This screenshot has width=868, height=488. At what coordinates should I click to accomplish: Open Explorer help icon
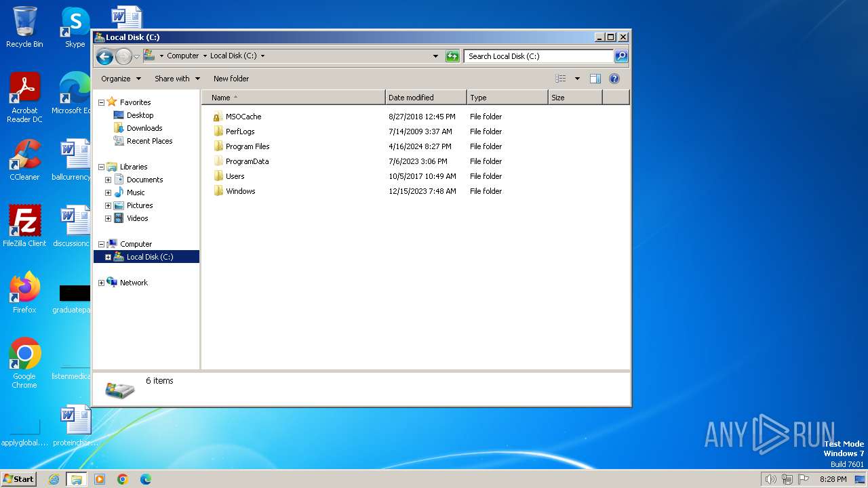614,79
